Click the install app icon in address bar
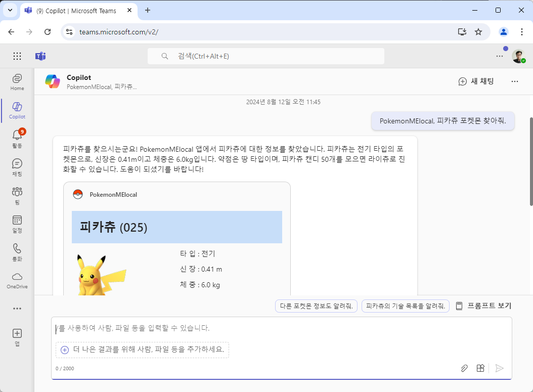This screenshot has height=392, width=533. tap(462, 32)
